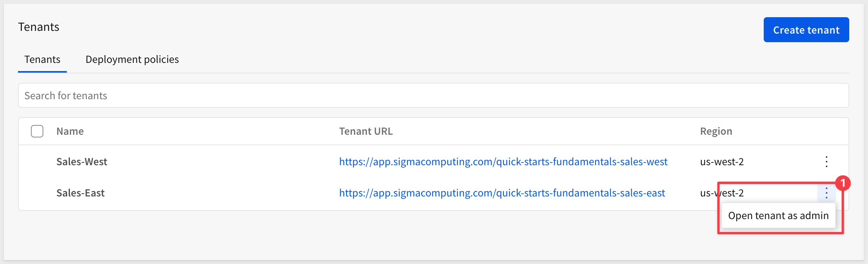This screenshot has width=868, height=264.
Task: Click the Sales-East row three-dot menu icon
Action: (x=826, y=193)
